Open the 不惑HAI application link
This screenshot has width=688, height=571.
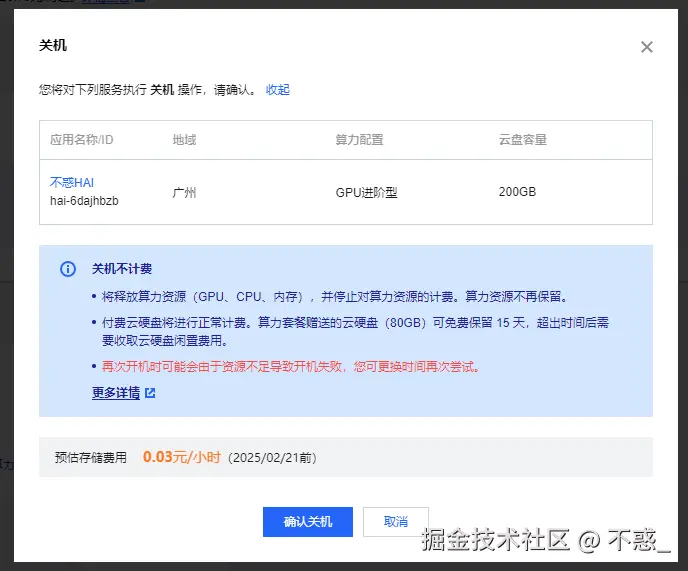point(72,183)
